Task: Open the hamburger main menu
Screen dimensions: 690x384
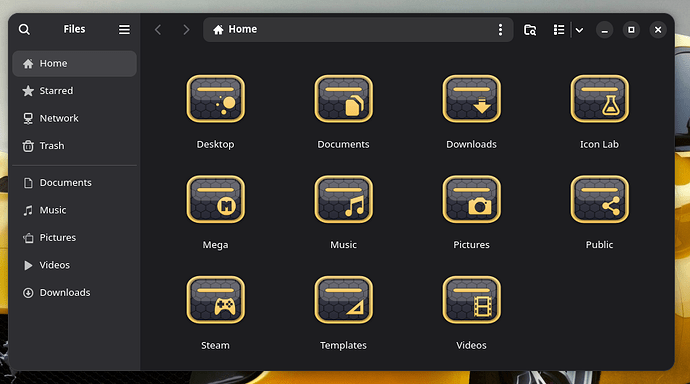Action: click(124, 29)
